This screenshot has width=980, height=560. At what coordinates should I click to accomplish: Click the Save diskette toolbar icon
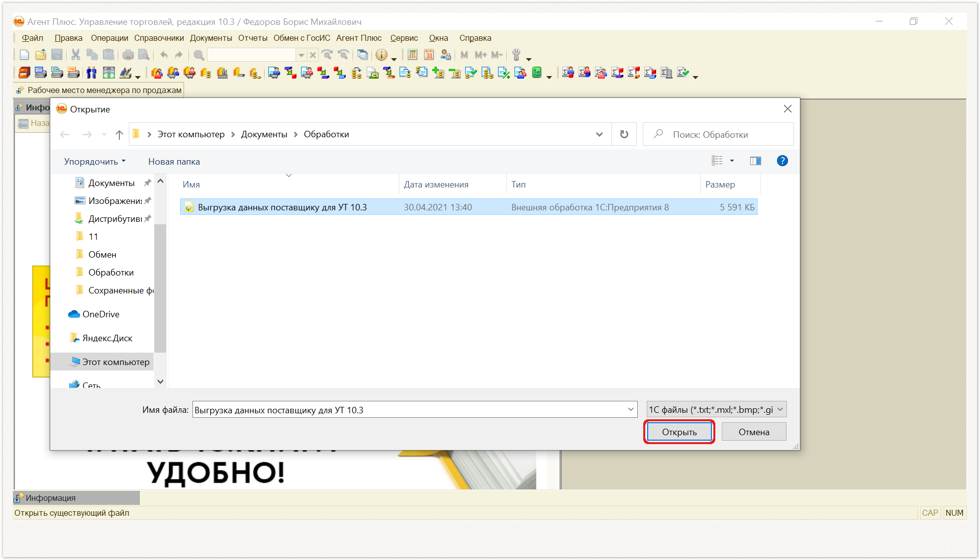(57, 55)
